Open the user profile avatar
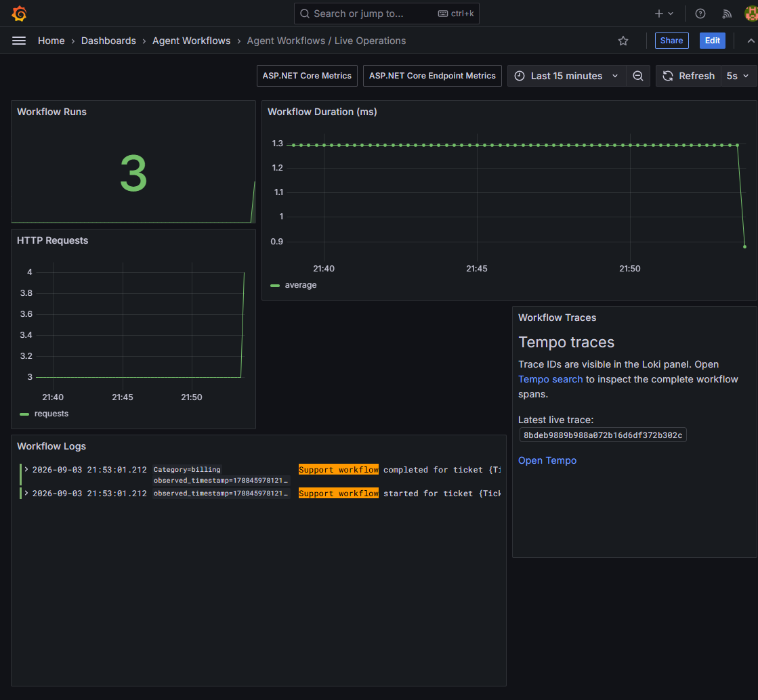This screenshot has height=700, width=758. pos(751,14)
